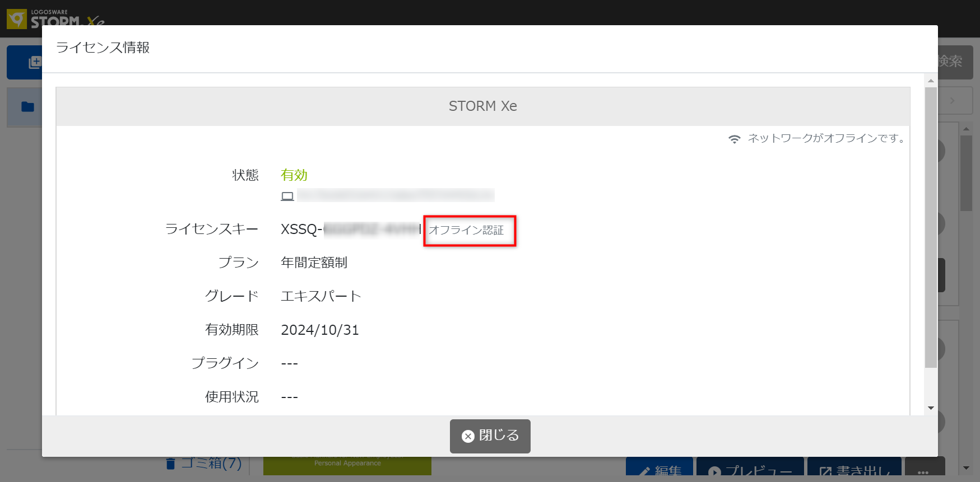
Task: Click the license dialog scrollbar thumb
Action: (931, 224)
